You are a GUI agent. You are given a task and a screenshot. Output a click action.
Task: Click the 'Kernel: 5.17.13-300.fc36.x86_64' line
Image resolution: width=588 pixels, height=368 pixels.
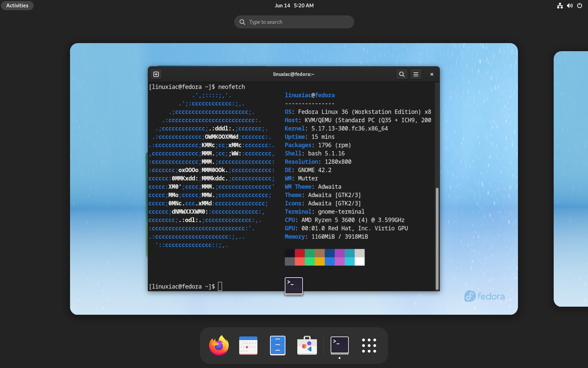tap(336, 129)
